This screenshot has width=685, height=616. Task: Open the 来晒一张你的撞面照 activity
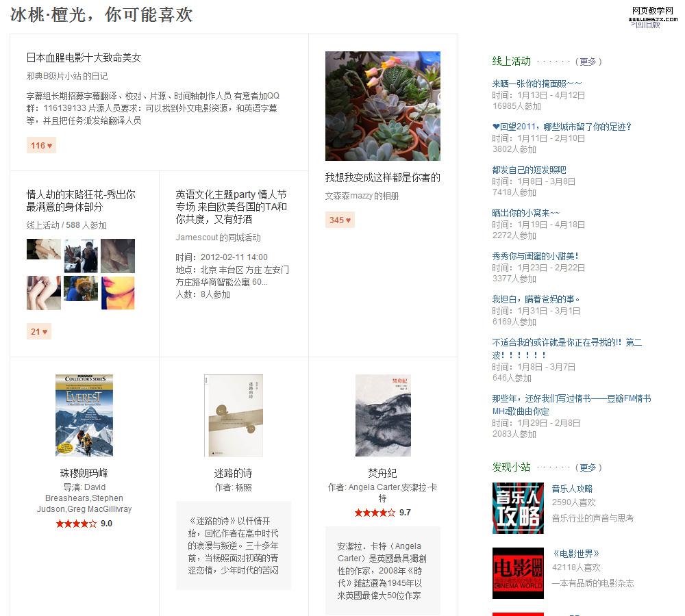pos(536,84)
